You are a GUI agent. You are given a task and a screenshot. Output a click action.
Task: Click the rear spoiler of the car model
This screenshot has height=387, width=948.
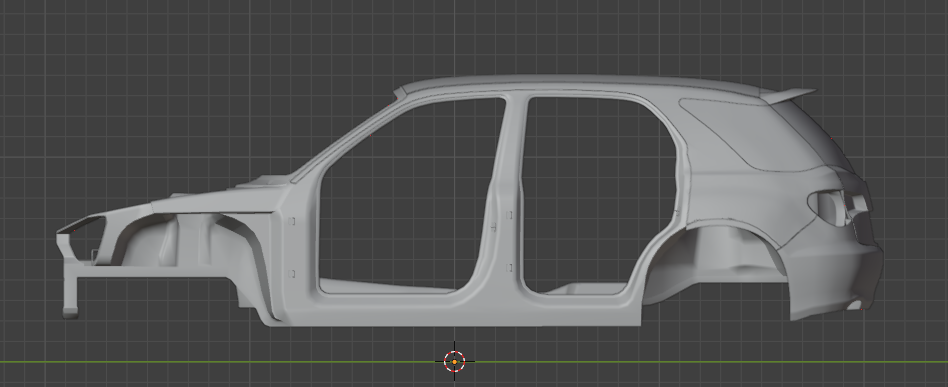click(788, 96)
